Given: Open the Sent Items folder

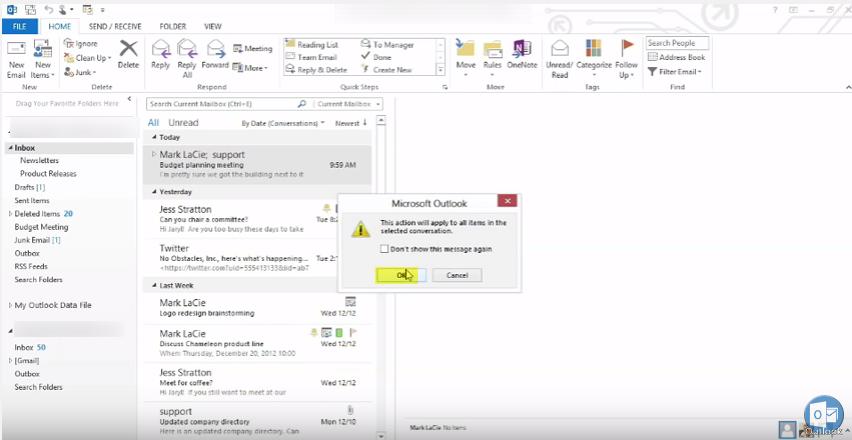Looking at the screenshot, I should point(32,200).
